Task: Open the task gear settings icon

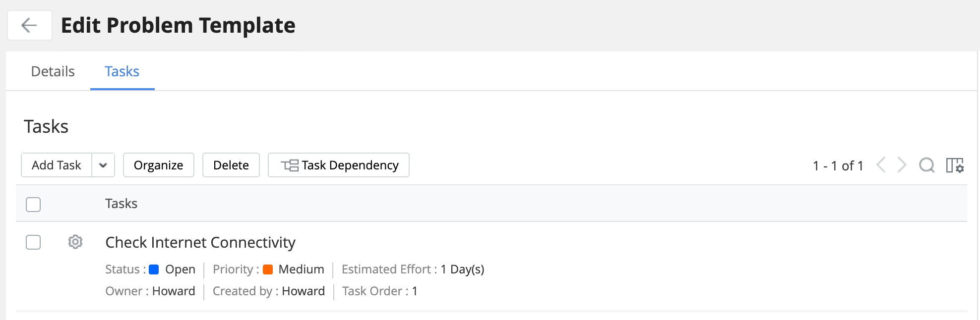Action: [75, 242]
